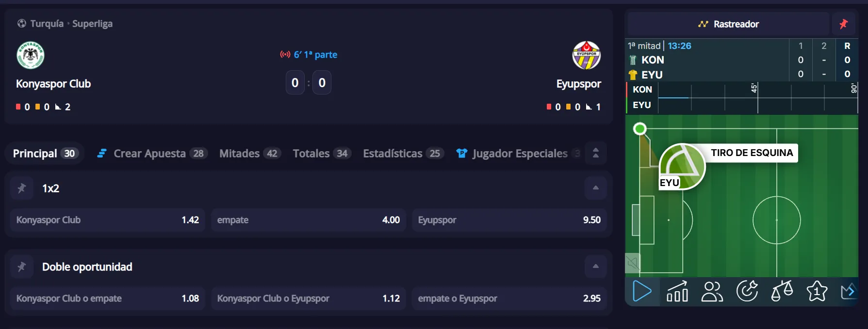Pin the Rastreador panel with red pin

(844, 24)
